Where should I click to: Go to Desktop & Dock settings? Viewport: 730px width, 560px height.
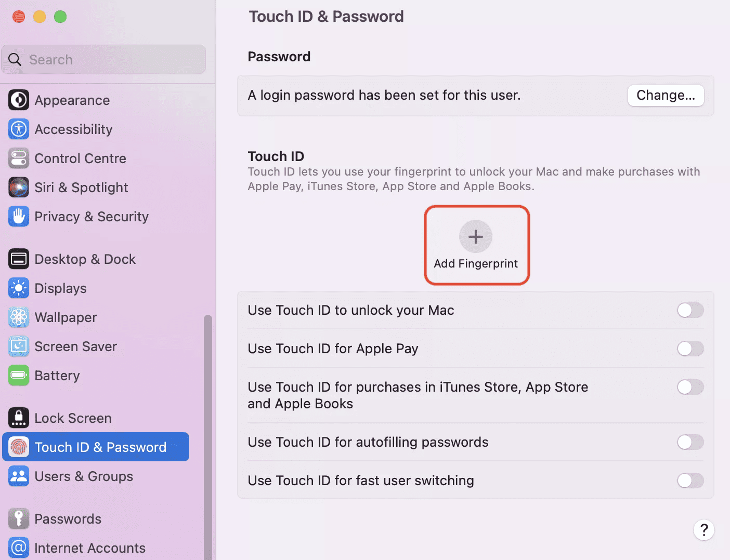85,259
